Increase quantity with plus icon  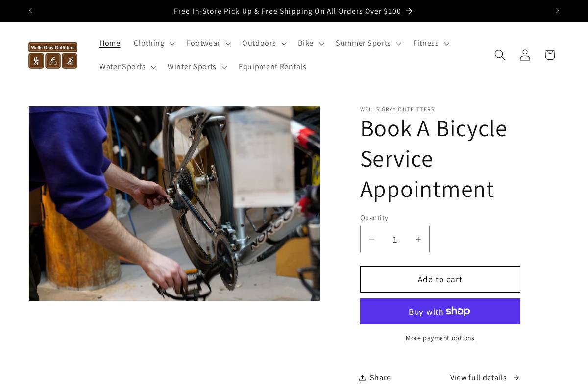(418, 239)
